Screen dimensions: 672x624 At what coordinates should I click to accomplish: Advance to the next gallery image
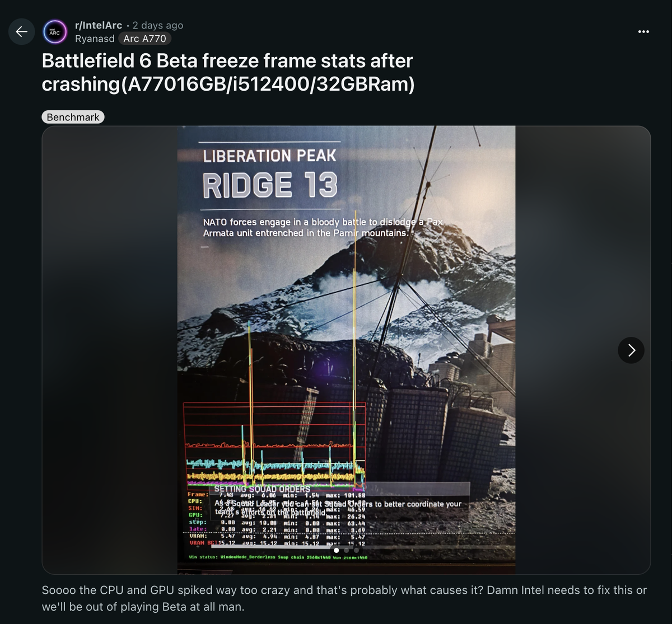[x=631, y=350]
